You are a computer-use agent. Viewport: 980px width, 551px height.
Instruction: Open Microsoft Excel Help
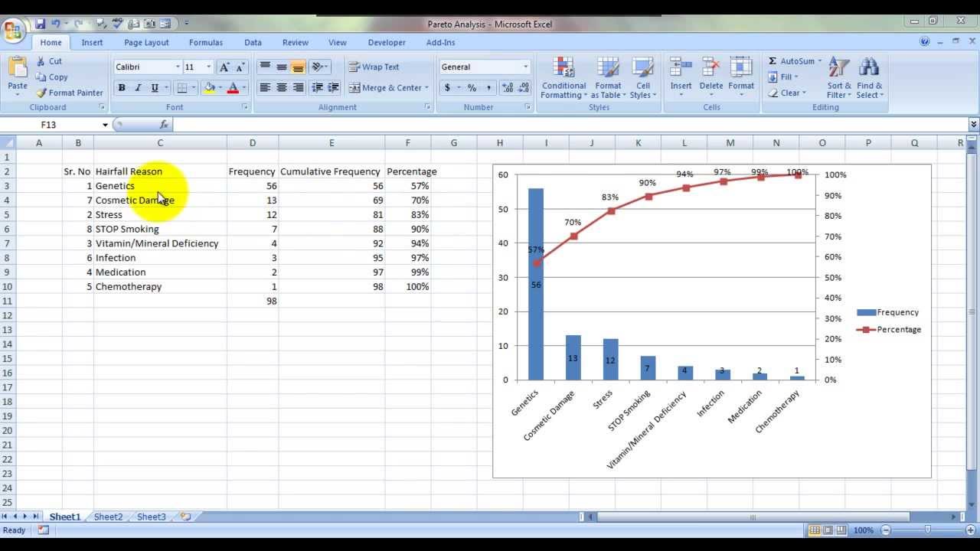(x=925, y=42)
